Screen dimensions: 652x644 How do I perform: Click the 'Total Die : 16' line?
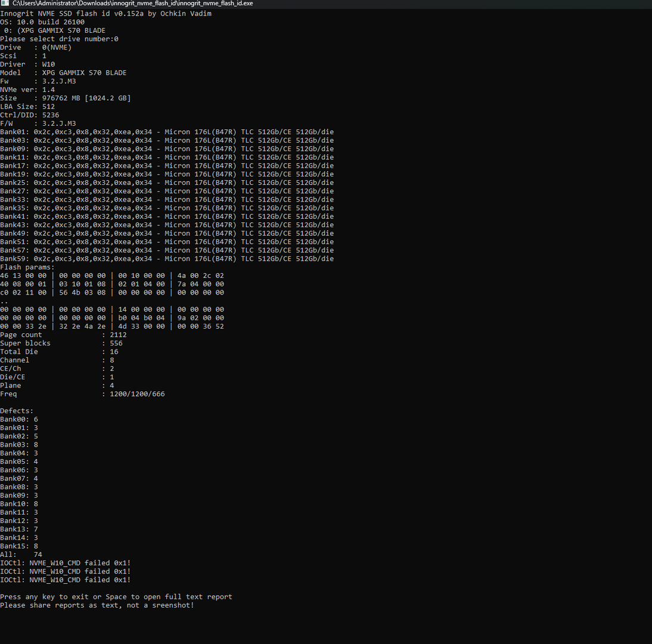[59, 352]
